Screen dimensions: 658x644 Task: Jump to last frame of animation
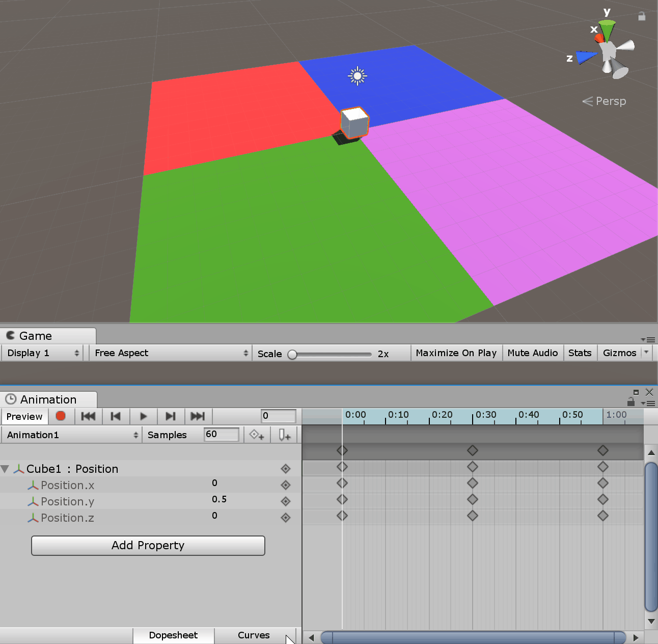198,416
